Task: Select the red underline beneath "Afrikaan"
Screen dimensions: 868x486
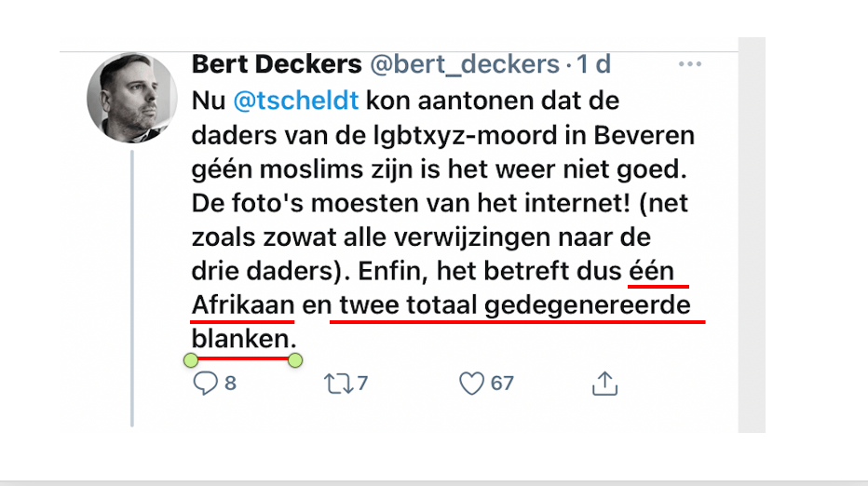Action: point(243,323)
